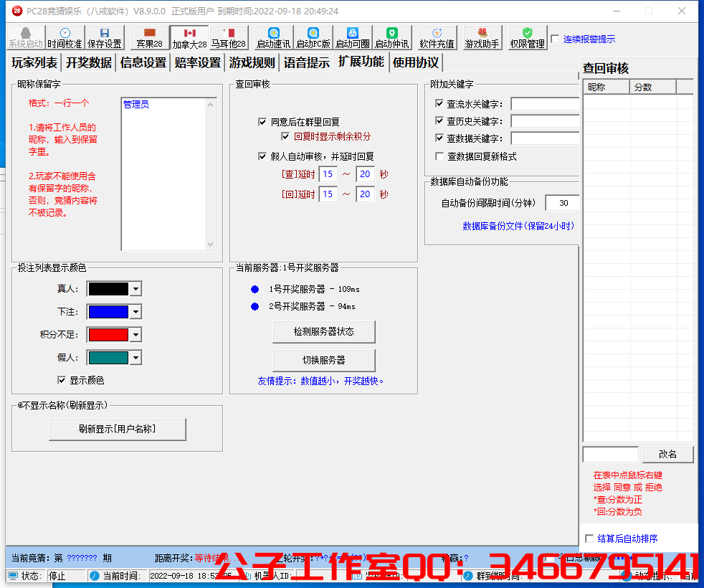Switch to 游戏规则 tab
This screenshot has height=588, width=704.
click(252, 62)
